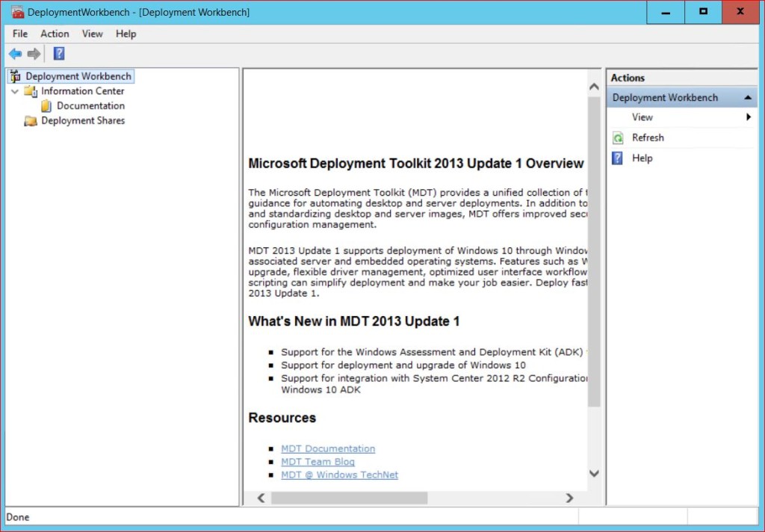This screenshot has width=765, height=532.
Task: Click the Help question mark toolbar icon
Action: point(58,53)
